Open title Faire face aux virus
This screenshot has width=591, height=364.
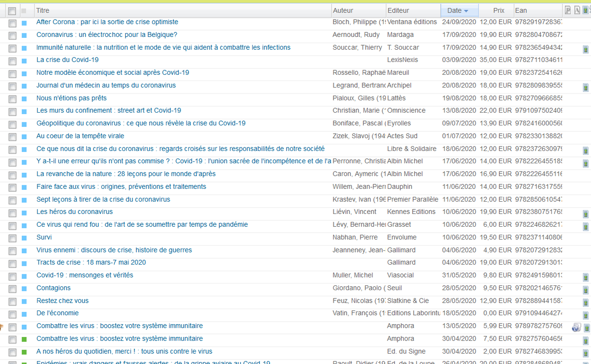(121, 186)
